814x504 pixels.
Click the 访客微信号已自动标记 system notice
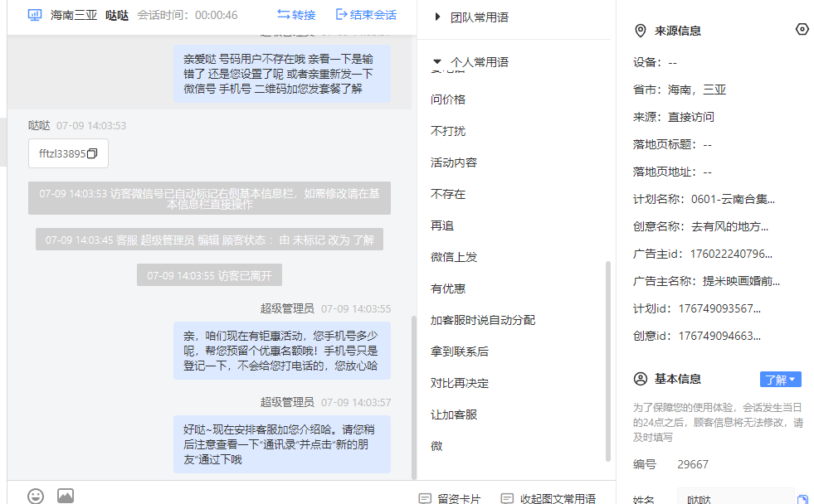pyautogui.click(x=209, y=199)
